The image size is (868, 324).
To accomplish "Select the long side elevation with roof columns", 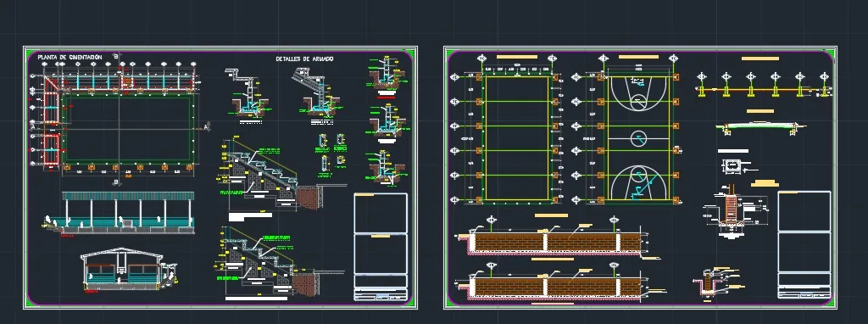I will pos(120,212).
